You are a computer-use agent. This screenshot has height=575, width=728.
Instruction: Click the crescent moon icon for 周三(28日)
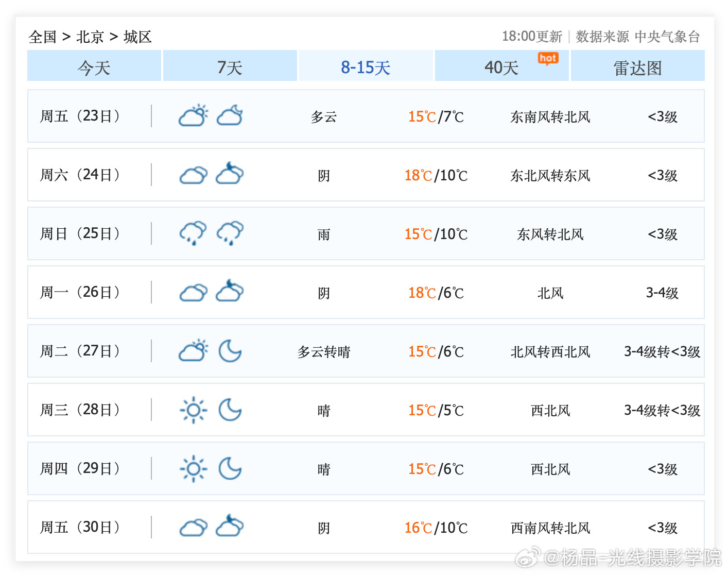[230, 410]
